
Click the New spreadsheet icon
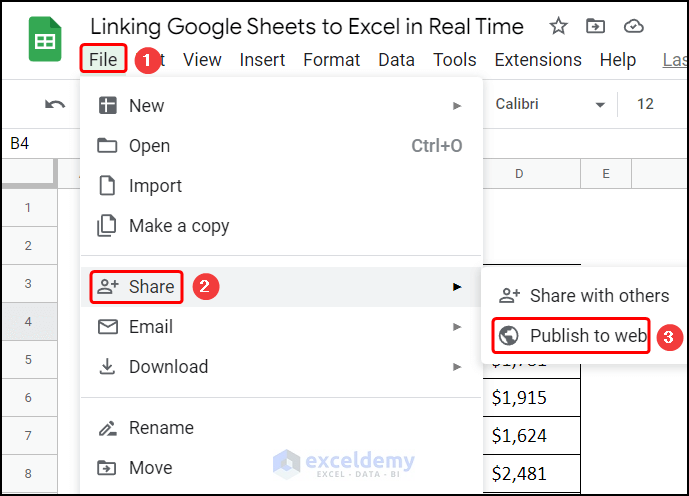(x=108, y=105)
